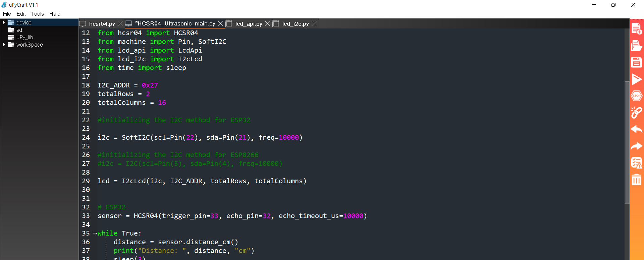This screenshot has width=644, height=260.
Task: Expand the workSpace folder arrow
Action: coord(4,45)
